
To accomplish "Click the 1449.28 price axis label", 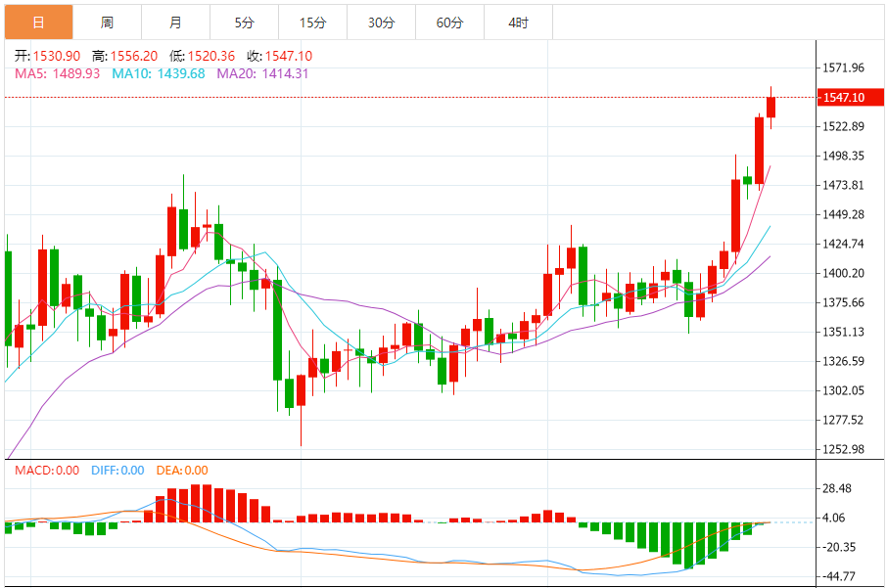I will tap(844, 214).
